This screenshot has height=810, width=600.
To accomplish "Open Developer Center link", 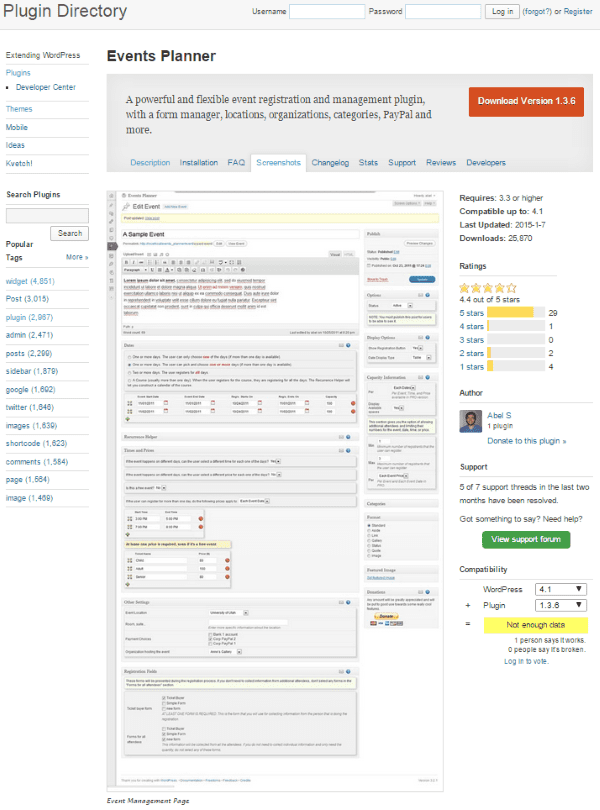I will coord(45,87).
